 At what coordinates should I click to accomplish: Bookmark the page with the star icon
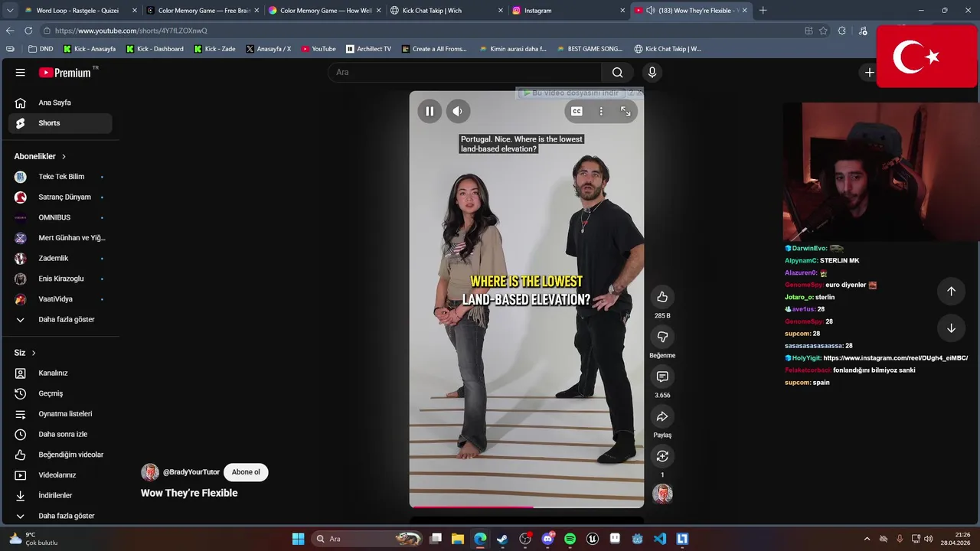[823, 31]
